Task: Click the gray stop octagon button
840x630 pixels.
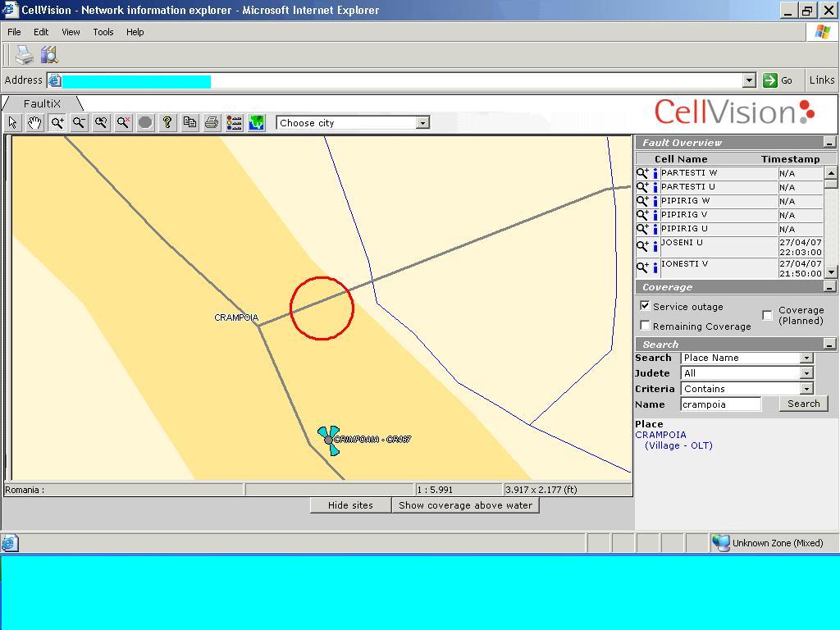Action: click(x=145, y=123)
